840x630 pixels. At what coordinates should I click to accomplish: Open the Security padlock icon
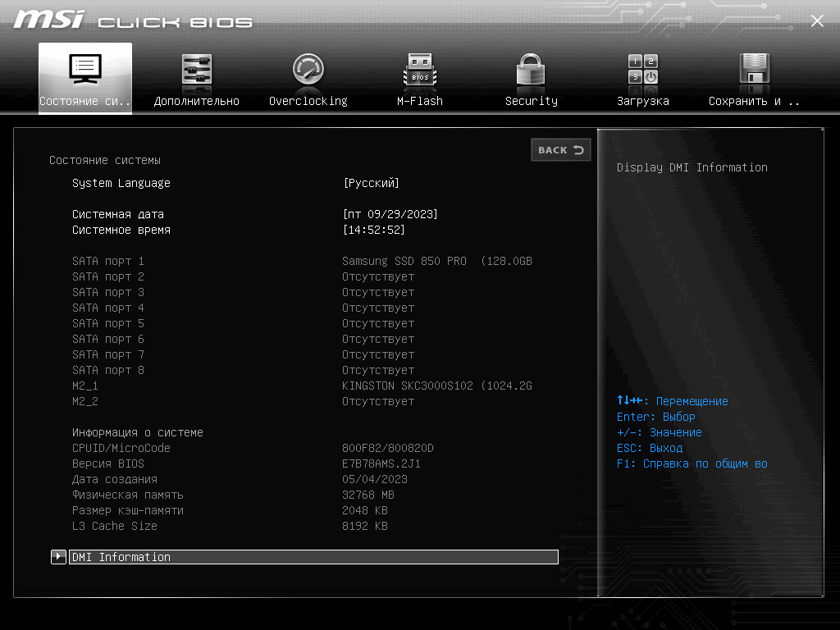pyautogui.click(x=531, y=69)
